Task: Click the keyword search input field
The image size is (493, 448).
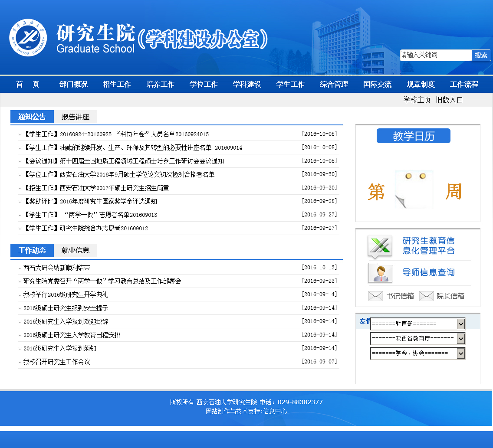Action: click(435, 55)
